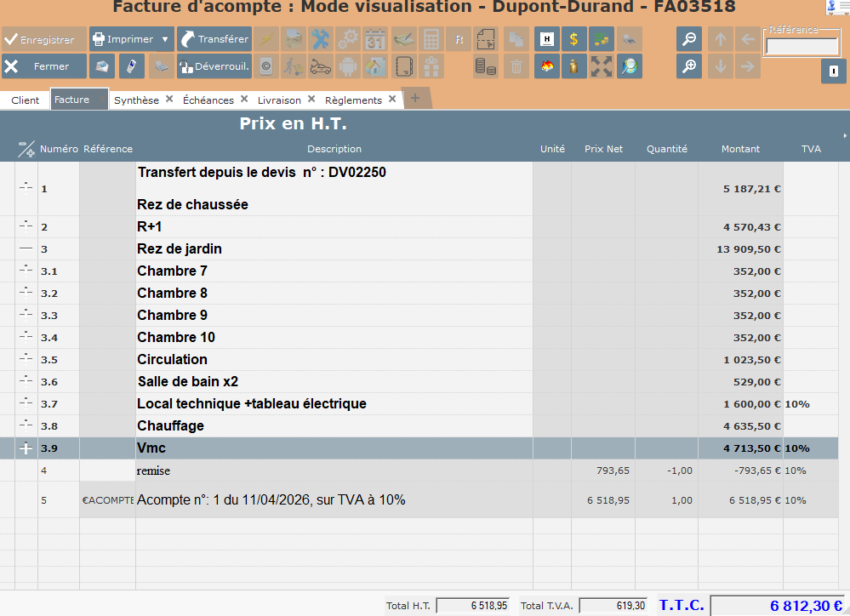The height and width of the screenshot is (616, 850).
Task: Click the flame icon in the toolbar
Action: [547, 66]
